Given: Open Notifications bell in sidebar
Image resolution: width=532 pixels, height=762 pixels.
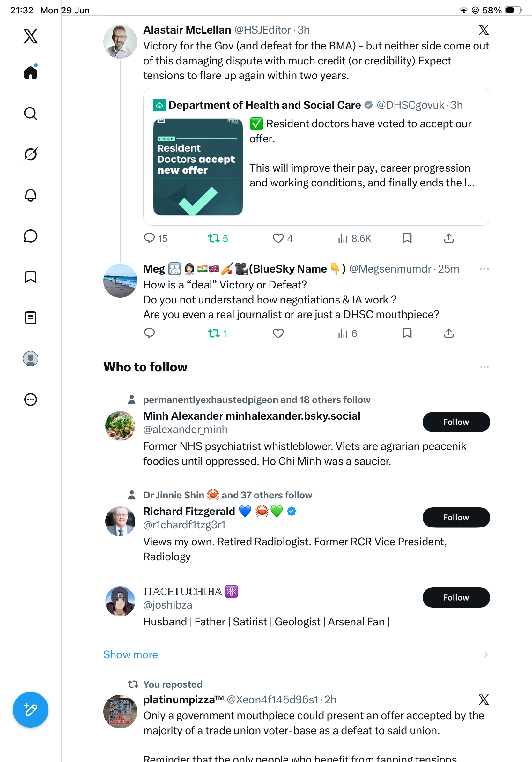Looking at the screenshot, I should (x=31, y=195).
